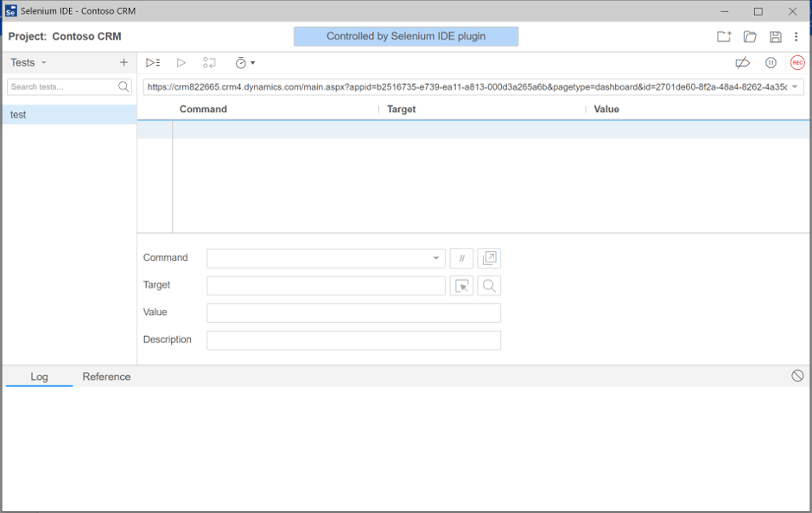Toggle pause on exceptions
The image size is (812, 513).
771,63
